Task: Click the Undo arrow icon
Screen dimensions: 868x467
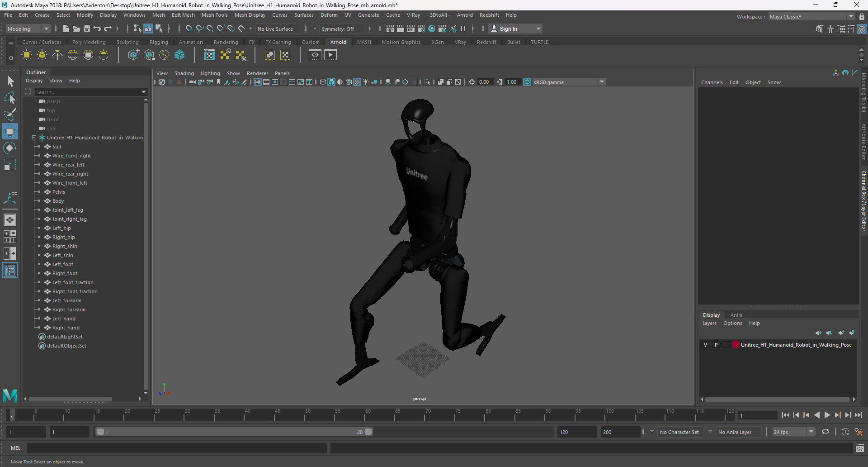Action: pos(97,29)
